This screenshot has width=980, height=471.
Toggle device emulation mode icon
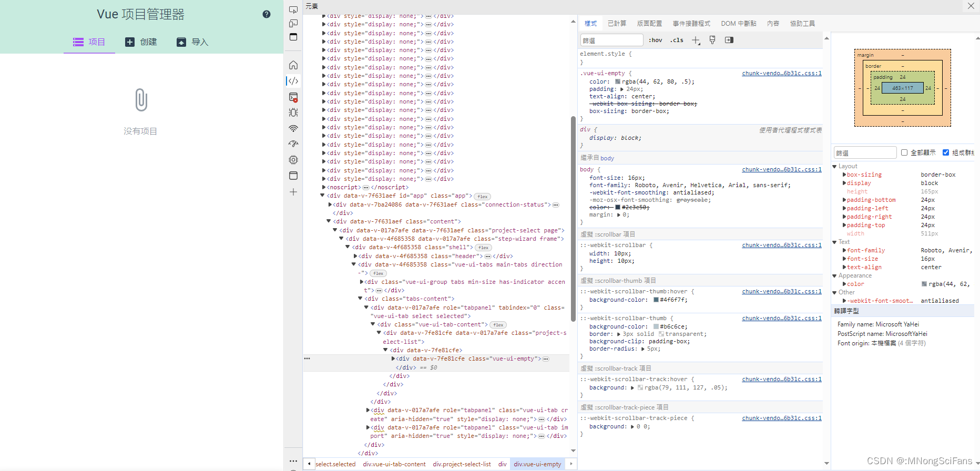coord(293,23)
